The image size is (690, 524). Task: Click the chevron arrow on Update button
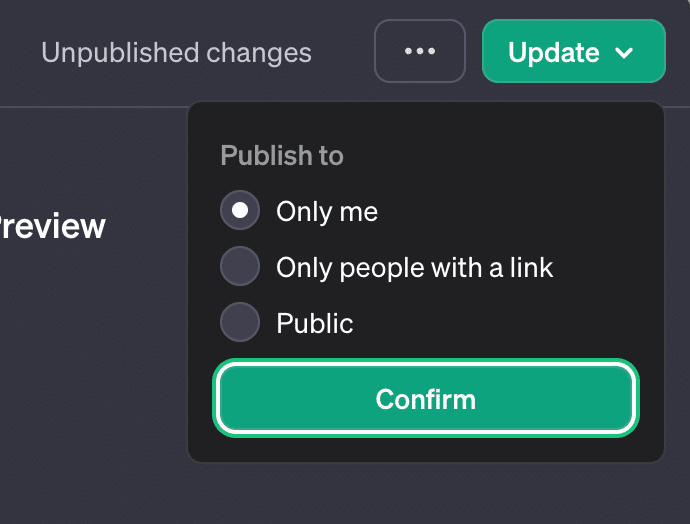(625, 53)
